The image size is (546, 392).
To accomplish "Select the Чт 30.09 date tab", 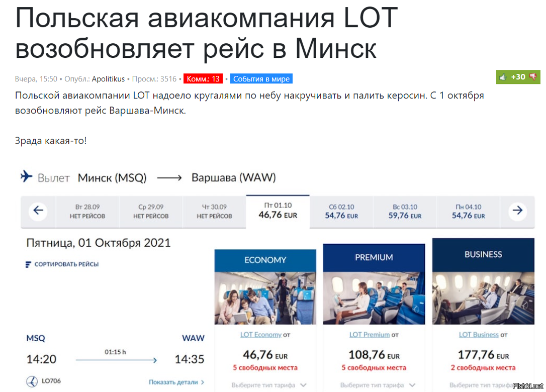I will (214, 211).
